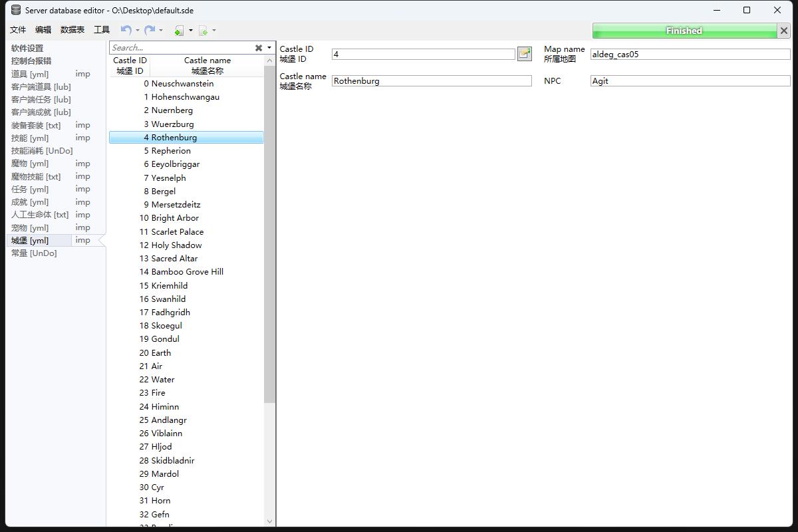The height and width of the screenshot is (532, 798).
Task: Dismiss the Finished progress bar with X
Action: point(783,31)
